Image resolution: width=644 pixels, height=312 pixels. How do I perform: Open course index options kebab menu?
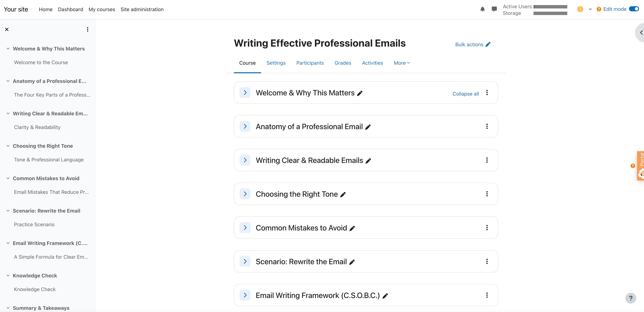pos(87,29)
